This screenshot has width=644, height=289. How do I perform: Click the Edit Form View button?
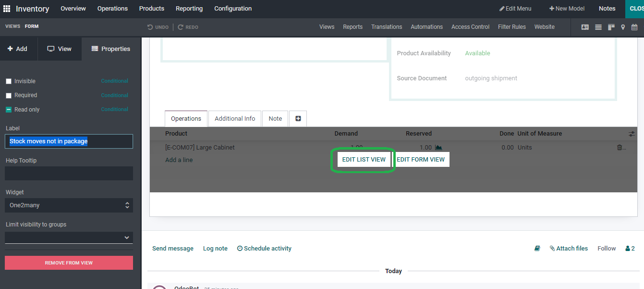[421, 160]
